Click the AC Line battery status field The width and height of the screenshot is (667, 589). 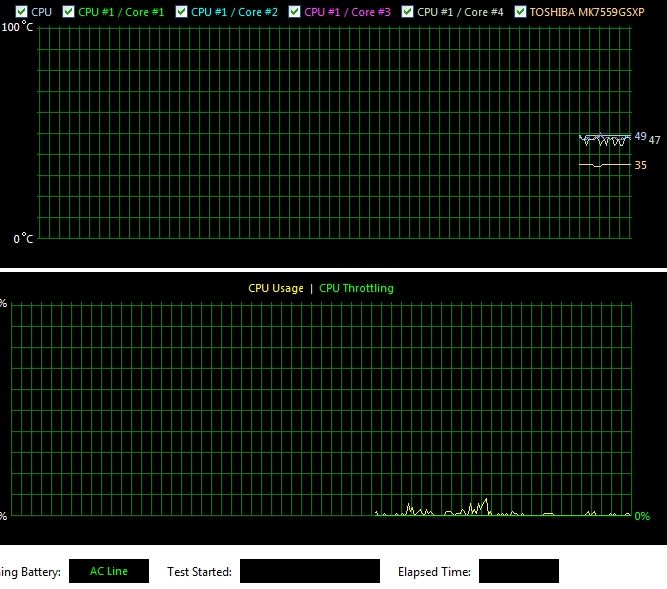tap(109, 571)
